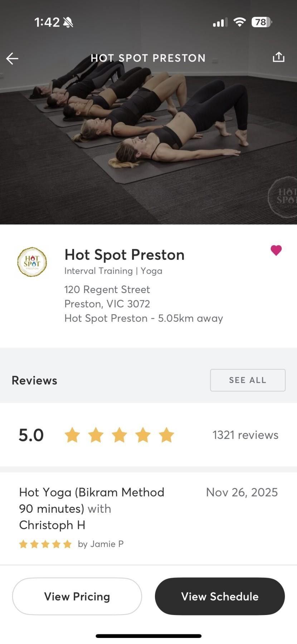297x644 pixels.
Task: Tap the HOT SPOT PRESTON header title
Action: coord(148,58)
